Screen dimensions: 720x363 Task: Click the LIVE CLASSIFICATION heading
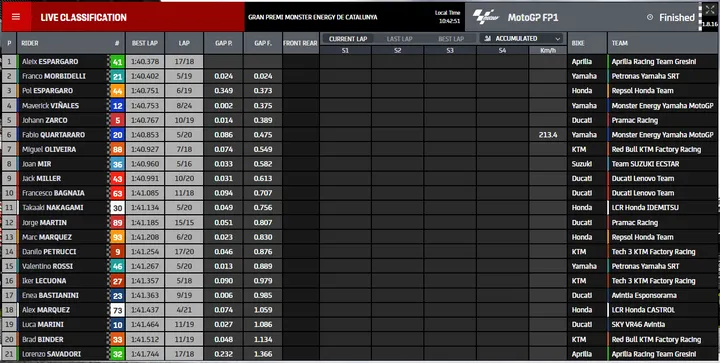pyautogui.click(x=84, y=17)
